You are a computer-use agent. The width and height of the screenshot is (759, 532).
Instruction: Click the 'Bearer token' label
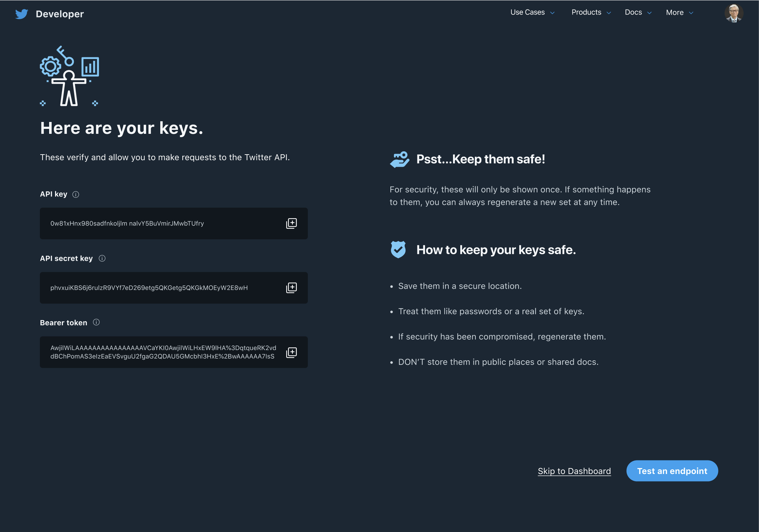click(64, 323)
